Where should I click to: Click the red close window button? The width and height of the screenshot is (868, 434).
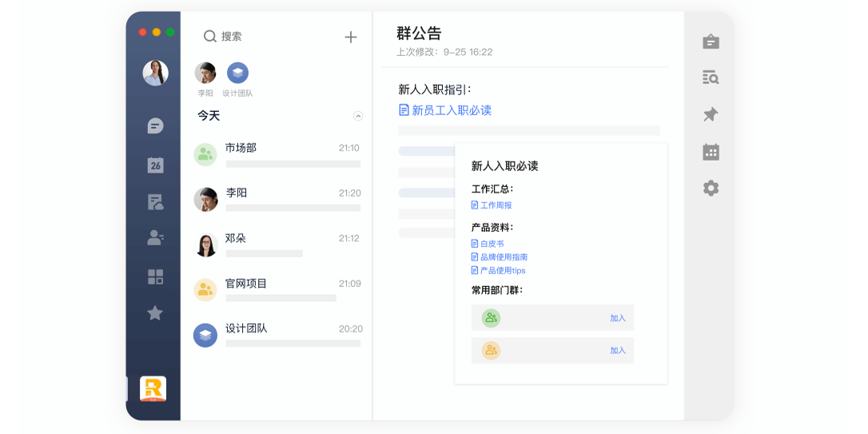(x=143, y=32)
